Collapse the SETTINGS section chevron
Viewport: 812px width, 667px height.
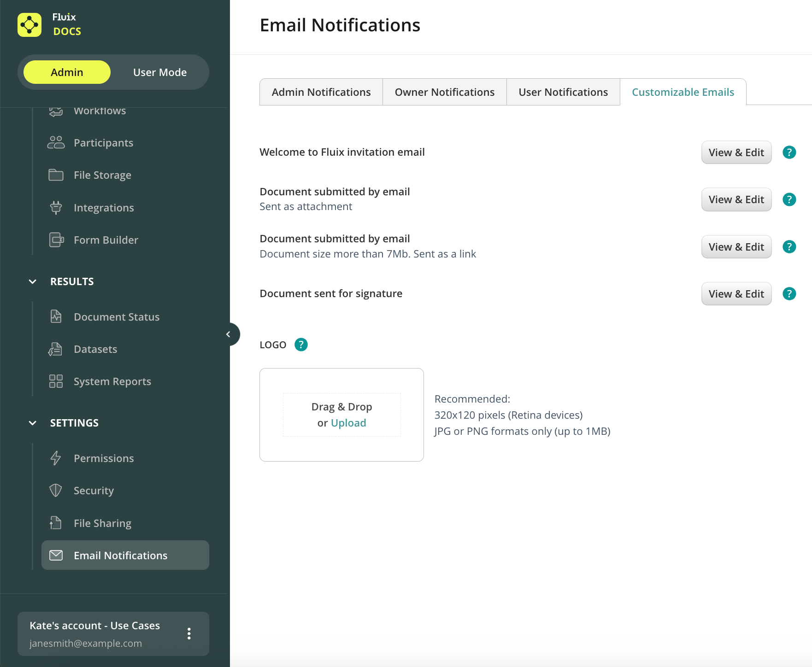(x=33, y=423)
